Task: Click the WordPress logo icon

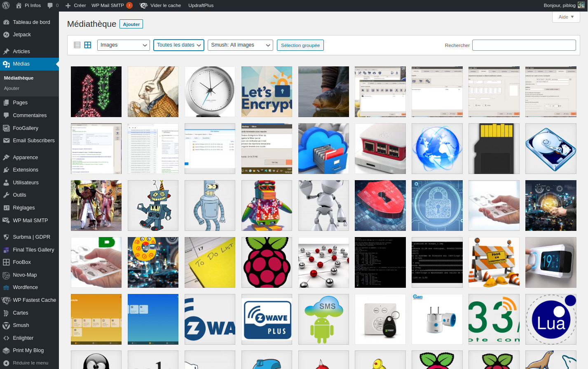Action: point(6,5)
